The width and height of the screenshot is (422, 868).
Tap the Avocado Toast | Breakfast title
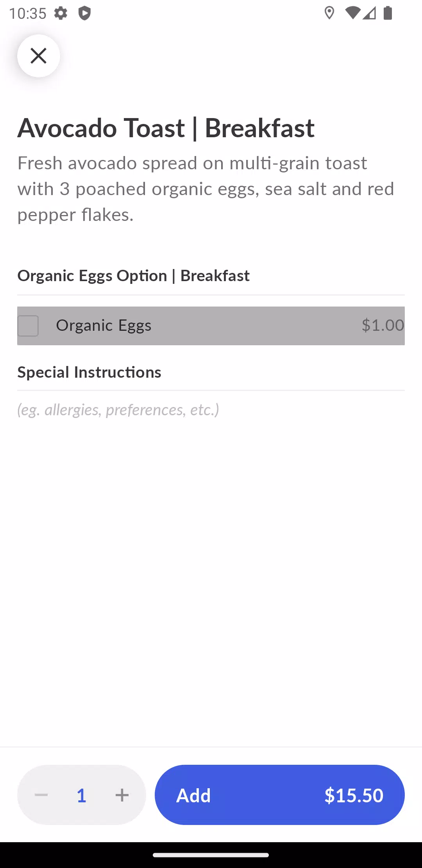tap(166, 128)
